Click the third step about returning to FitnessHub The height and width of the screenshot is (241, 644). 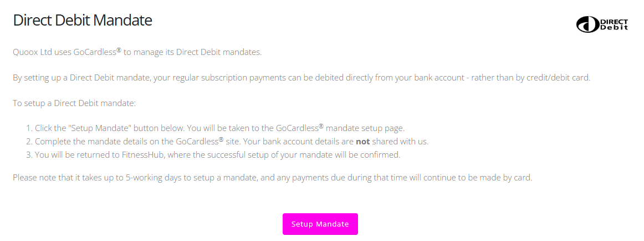tap(217, 155)
